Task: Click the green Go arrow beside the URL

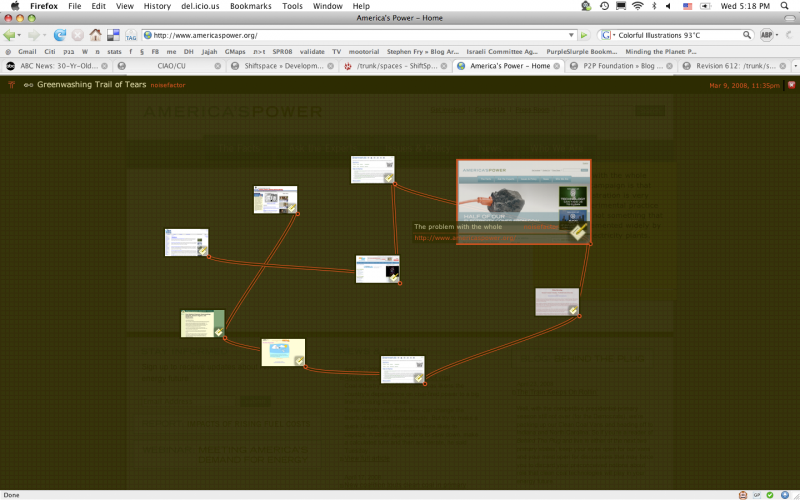Action: coord(584,35)
